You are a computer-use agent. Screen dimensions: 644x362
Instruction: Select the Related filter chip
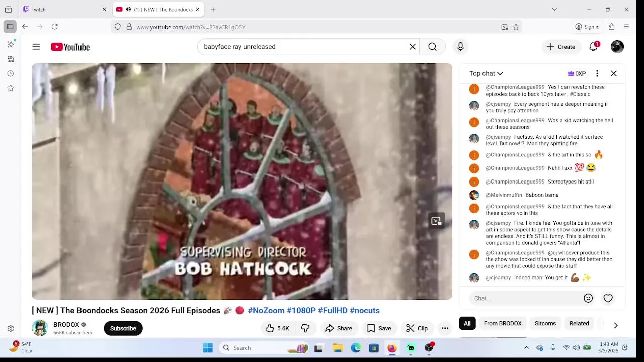point(579,323)
